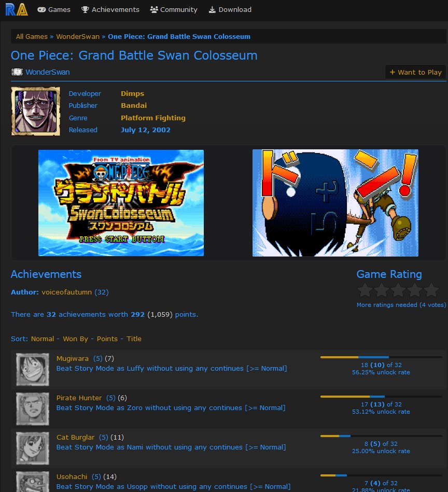Viewport: 448px width, 492px height.
Task: Click 'More ratings needed (4 votes)' text
Action: pyautogui.click(x=401, y=305)
